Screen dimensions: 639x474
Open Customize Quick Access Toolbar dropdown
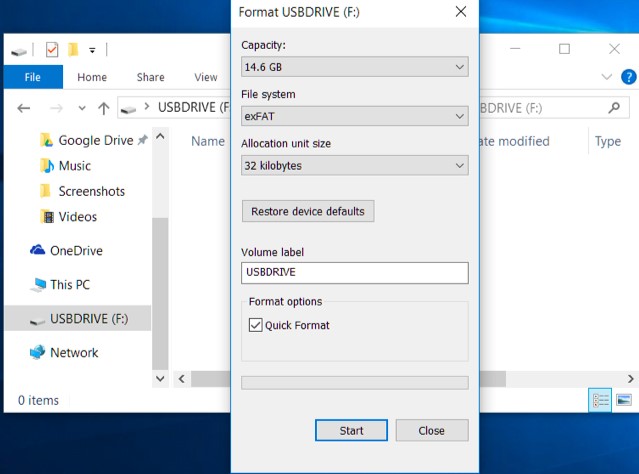(x=93, y=51)
